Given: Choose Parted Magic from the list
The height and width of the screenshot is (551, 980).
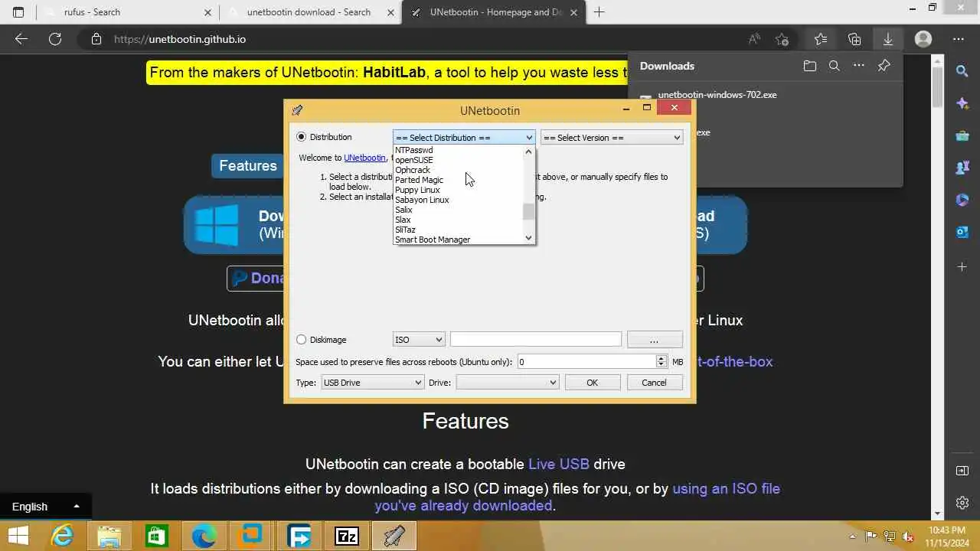Looking at the screenshot, I should [x=419, y=180].
